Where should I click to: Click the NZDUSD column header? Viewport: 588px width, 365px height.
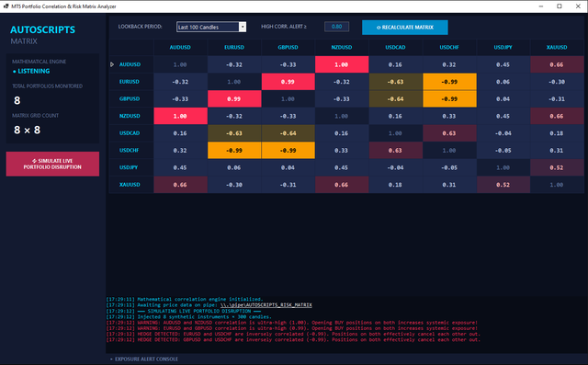coord(342,47)
